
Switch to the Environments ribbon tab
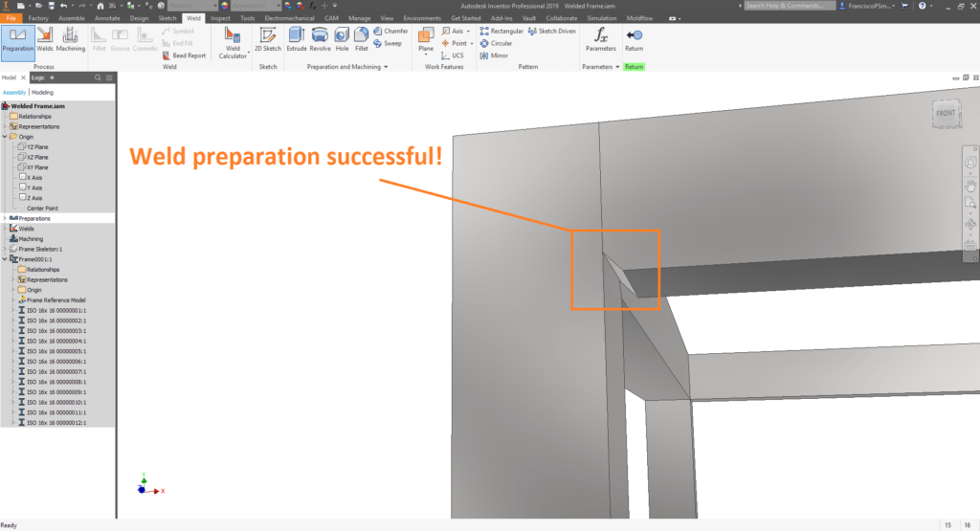(x=422, y=18)
